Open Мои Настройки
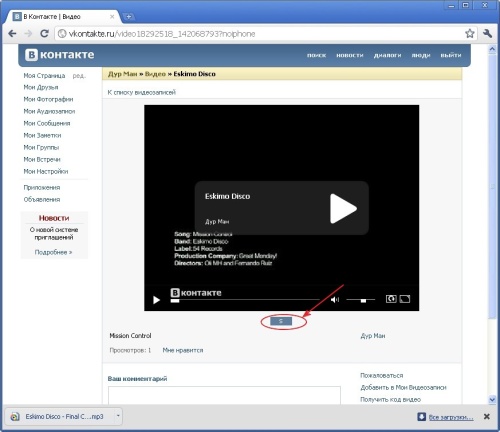 click(46, 171)
